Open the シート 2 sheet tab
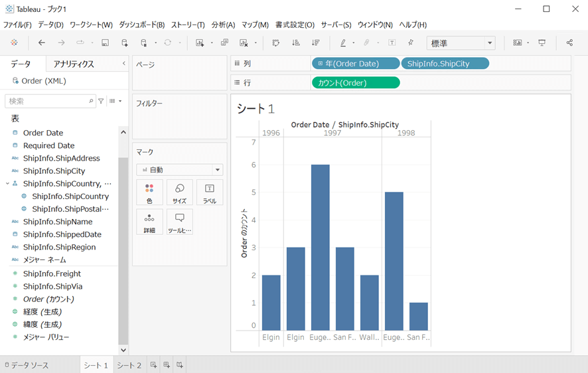The width and height of the screenshot is (588, 373). (129, 365)
